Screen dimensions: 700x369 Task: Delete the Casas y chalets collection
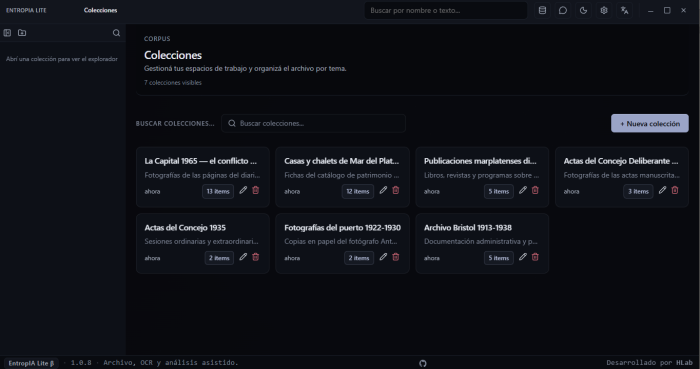tap(396, 191)
